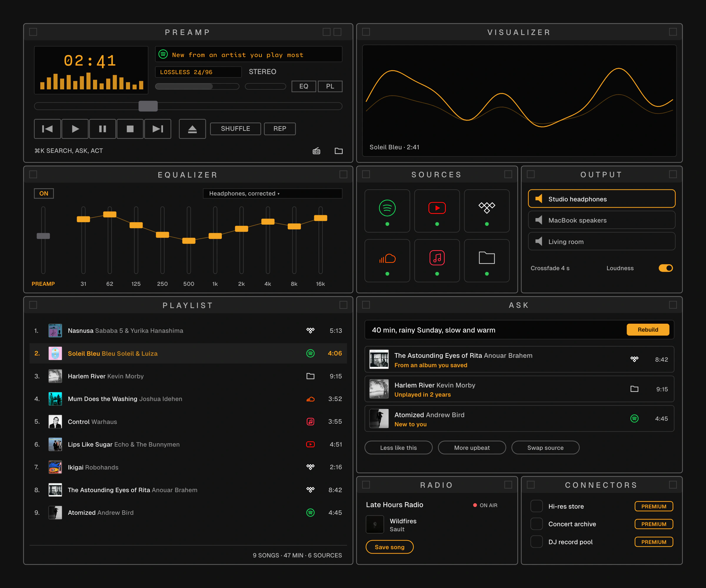This screenshot has height=588, width=706.
Task: Select the YouTube source tile
Action: coord(437,211)
